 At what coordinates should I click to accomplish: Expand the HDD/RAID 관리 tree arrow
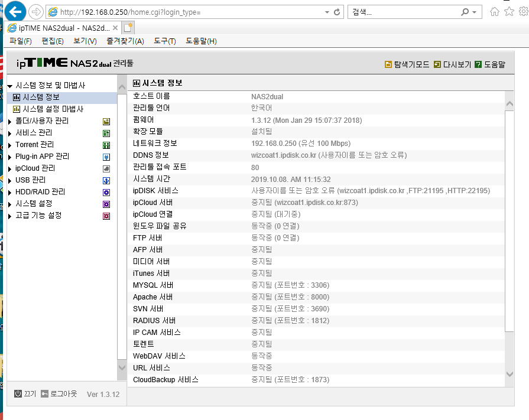coord(10,193)
